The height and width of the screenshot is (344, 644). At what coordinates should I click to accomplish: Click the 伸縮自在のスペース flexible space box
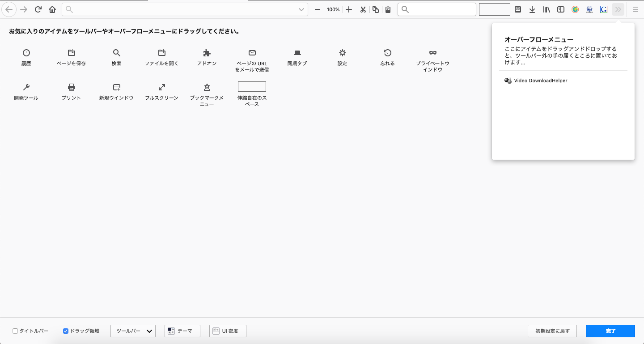click(x=252, y=87)
